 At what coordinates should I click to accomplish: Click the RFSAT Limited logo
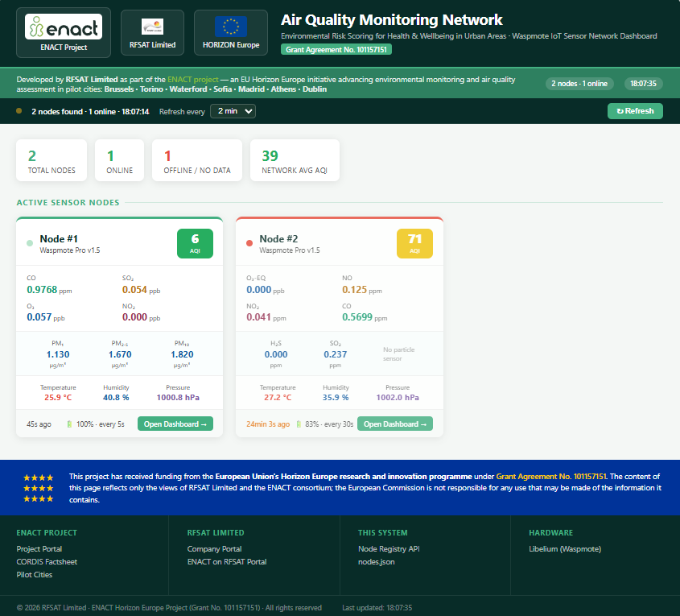tap(152, 27)
